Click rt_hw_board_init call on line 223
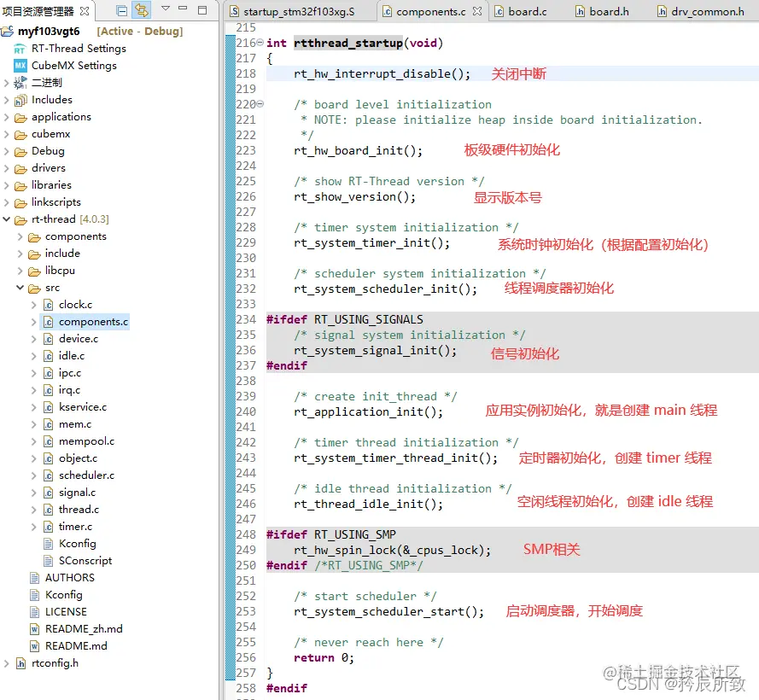Viewport: 759px width, 700px height. point(358,150)
